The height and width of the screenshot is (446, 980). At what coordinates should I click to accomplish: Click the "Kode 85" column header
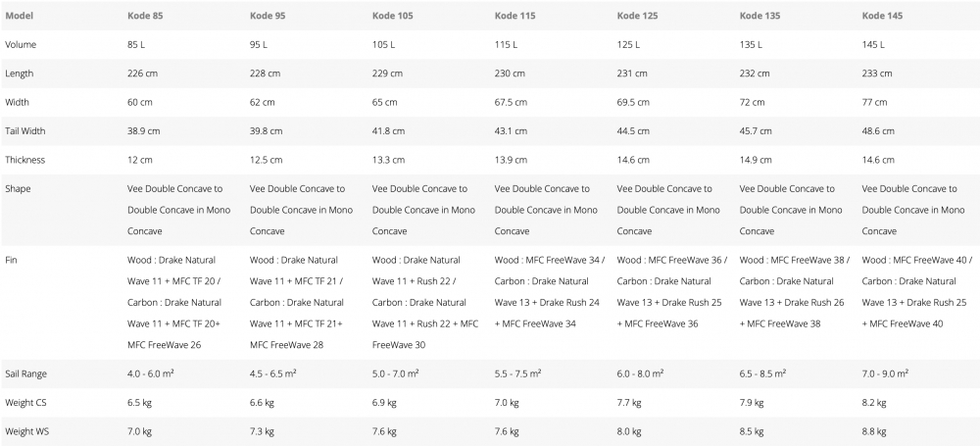[146, 17]
